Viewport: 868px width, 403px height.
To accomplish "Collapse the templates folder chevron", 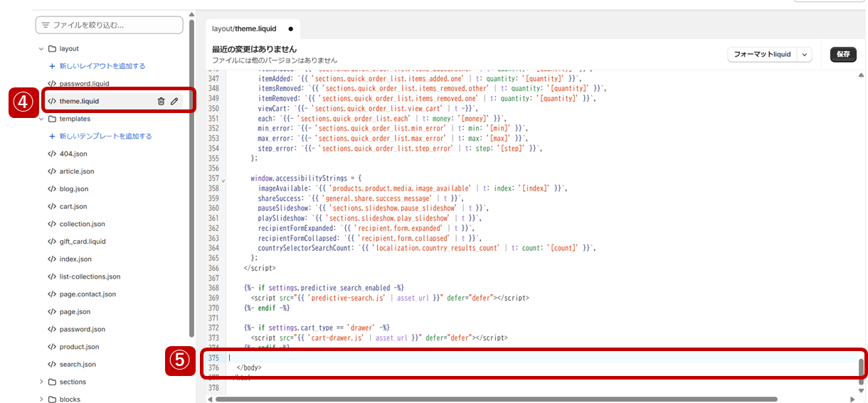I will pos(41,119).
